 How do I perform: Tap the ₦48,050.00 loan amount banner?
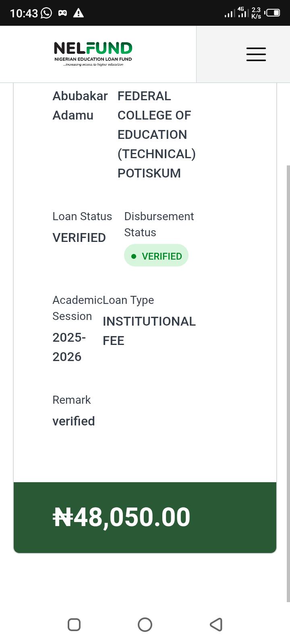click(x=145, y=517)
